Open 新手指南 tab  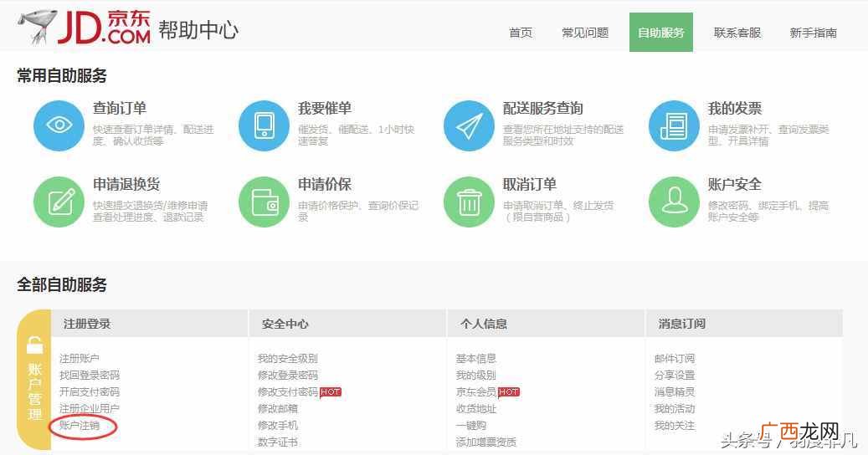pyautogui.click(x=814, y=33)
